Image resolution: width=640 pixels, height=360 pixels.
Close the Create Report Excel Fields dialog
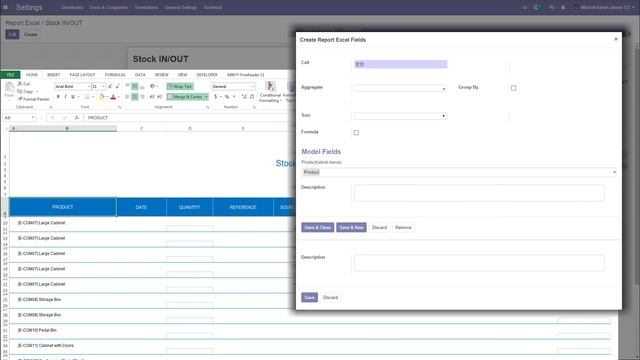click(616, 39)
